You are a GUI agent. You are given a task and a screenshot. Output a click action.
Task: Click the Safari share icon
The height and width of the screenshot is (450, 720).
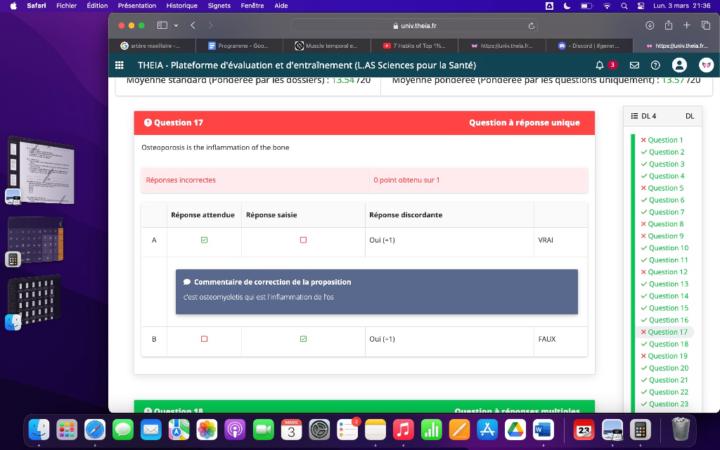pyautogui.click(x=668, y=25)
